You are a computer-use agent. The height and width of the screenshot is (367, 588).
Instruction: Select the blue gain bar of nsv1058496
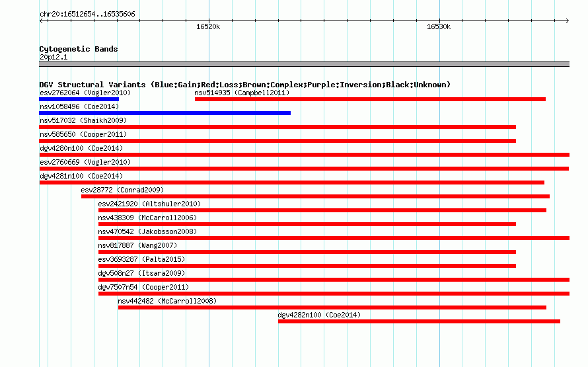[165, 113]
